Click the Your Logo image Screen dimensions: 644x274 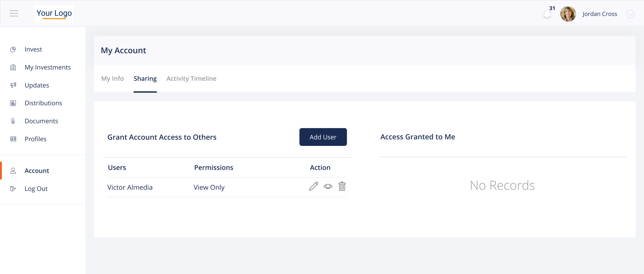[x=54, y=14]
